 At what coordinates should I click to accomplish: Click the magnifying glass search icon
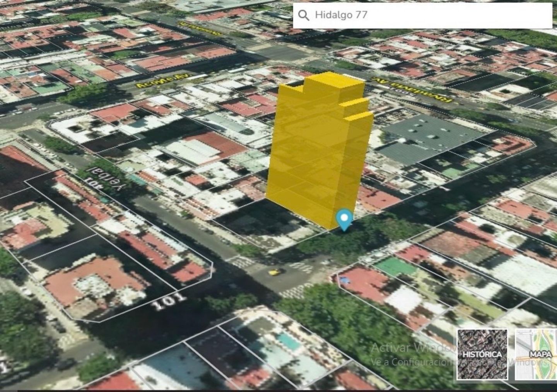coord(304,15)
